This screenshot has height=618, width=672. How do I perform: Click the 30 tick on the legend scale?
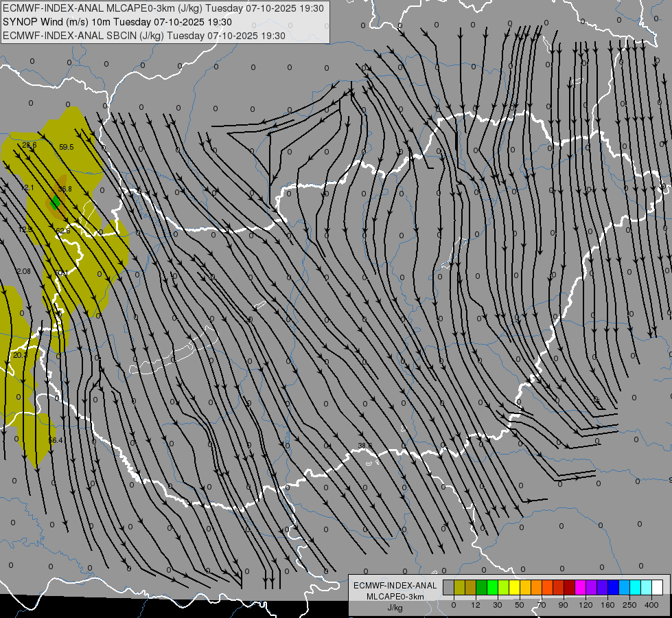498,605
